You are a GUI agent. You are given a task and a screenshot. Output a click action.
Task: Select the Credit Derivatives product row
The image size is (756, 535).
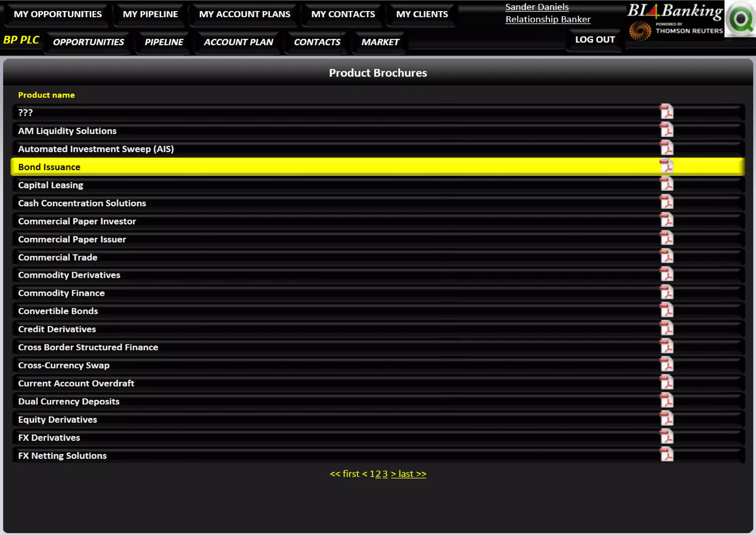tap(57, 329)
